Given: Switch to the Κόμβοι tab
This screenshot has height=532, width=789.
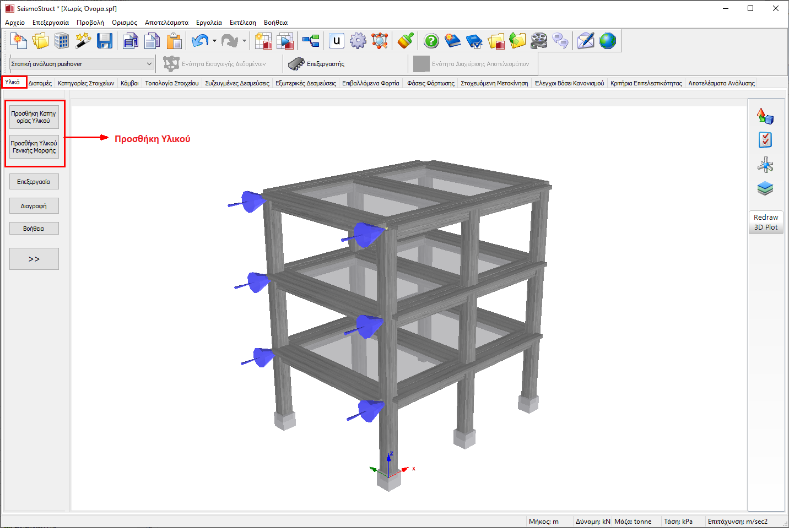Looking at the screenshot, I should point(129,83).
